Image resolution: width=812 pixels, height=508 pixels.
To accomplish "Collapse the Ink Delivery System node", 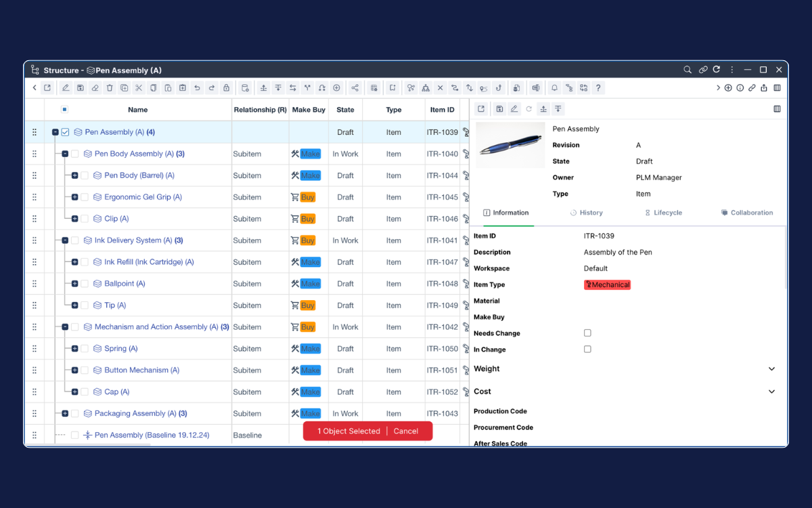I will (x=65, y=240).
